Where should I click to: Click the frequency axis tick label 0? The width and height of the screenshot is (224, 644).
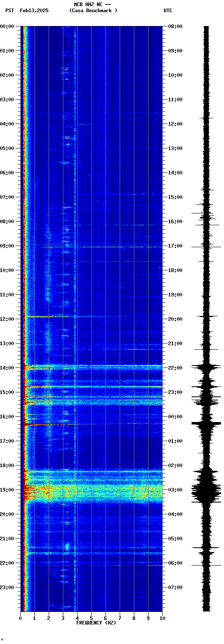point(20,618)
